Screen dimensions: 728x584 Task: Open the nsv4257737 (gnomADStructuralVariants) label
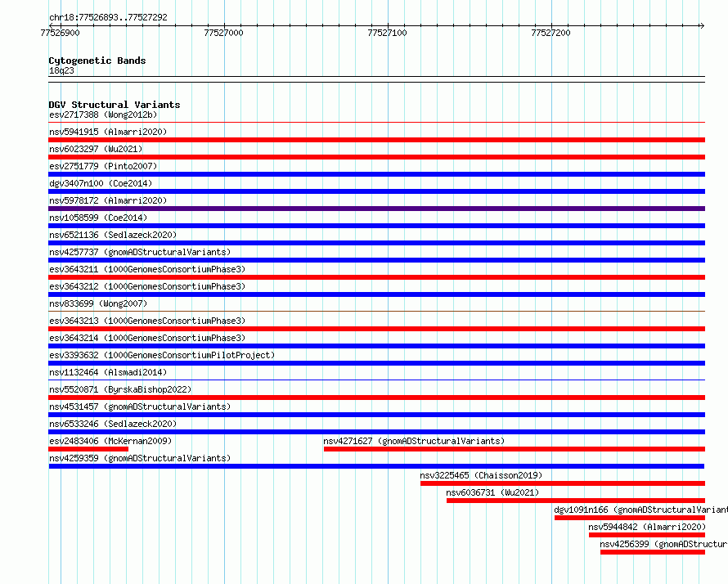[140, 252]
